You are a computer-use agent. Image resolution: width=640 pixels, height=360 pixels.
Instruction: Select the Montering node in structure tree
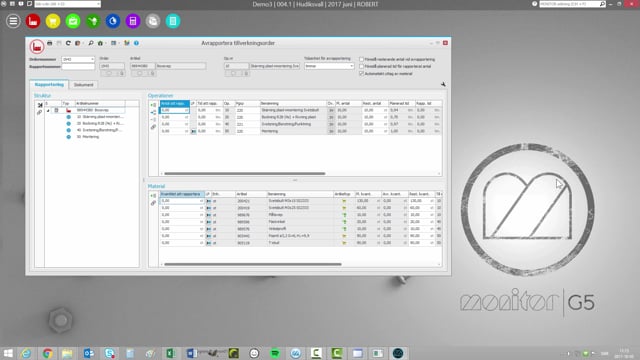(x=88, y=137)
